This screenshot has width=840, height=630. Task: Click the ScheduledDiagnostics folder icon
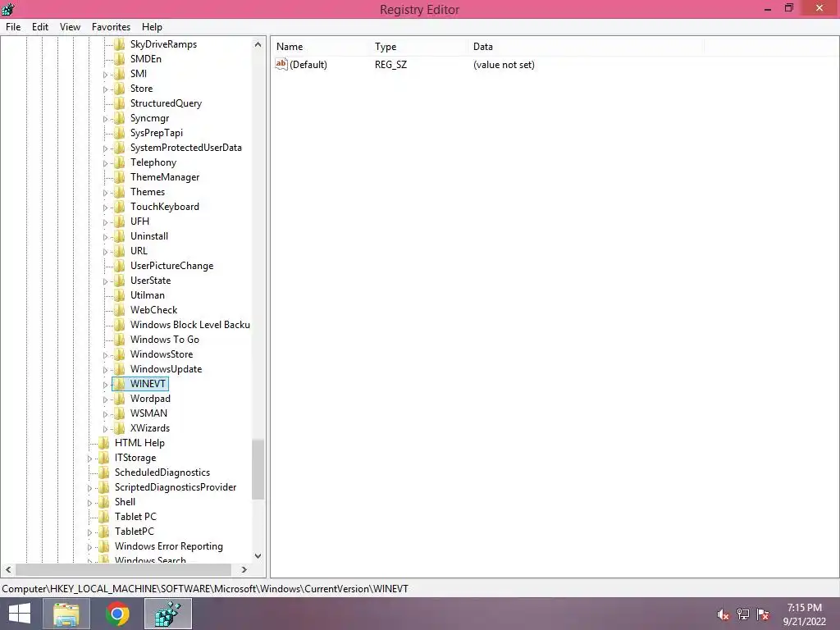104,472
